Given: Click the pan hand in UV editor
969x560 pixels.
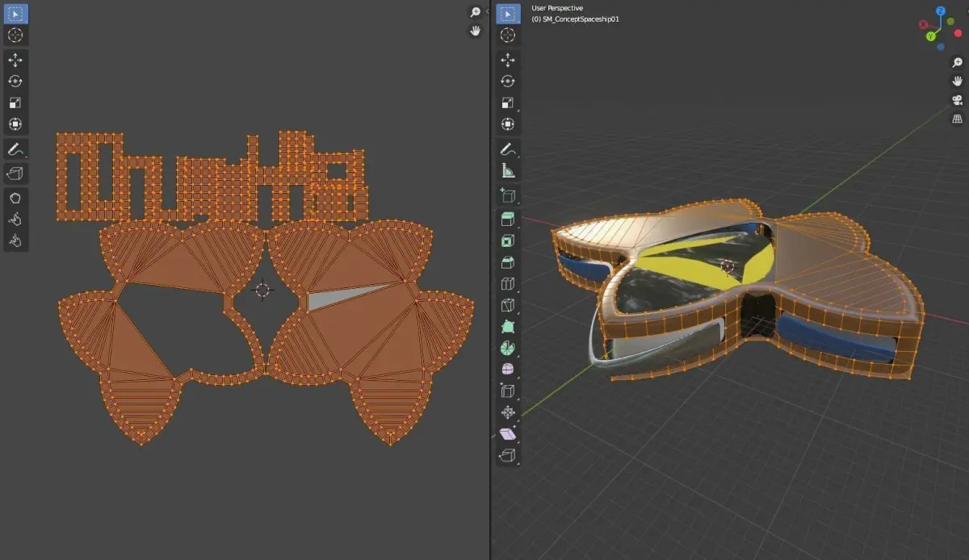Looking at the screenshot, I should pos(476,31).
